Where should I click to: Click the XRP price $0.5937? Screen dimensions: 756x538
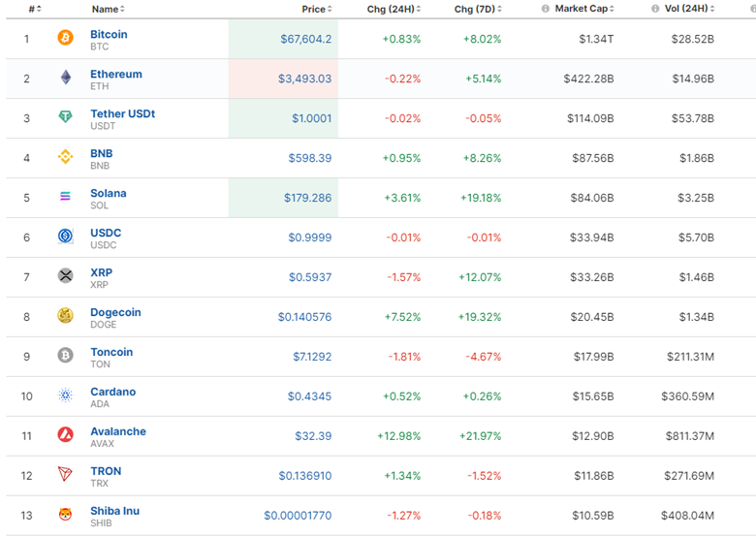pyautogui.click(x=310, y=277)
